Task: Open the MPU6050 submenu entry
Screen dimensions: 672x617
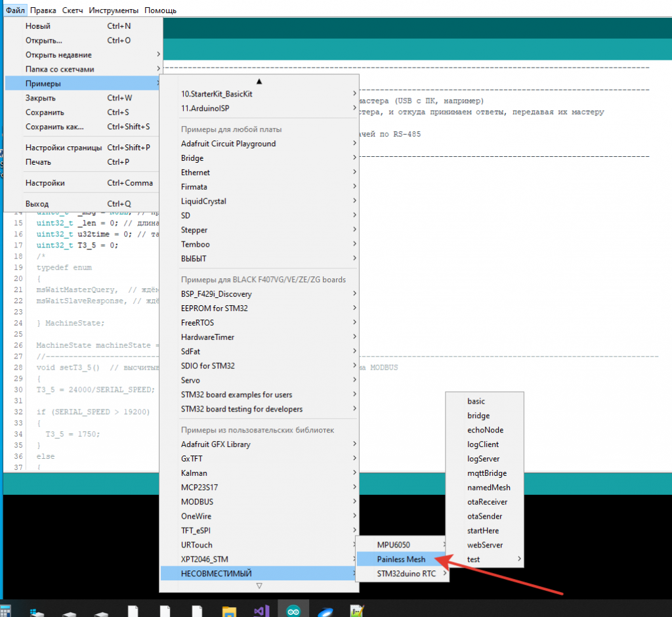Action: click(402, 545)
